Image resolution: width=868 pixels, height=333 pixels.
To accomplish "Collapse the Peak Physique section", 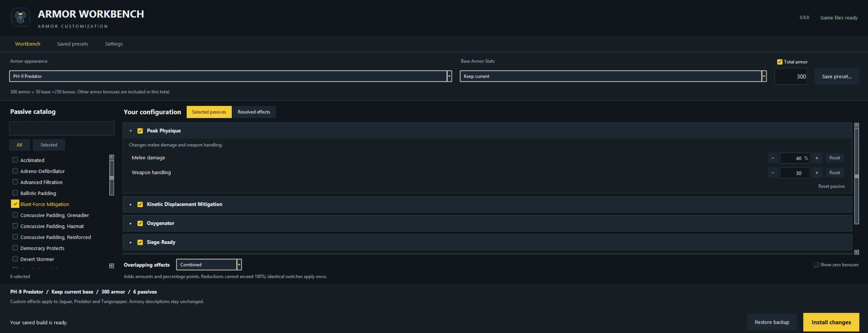I will pyautogui.click(x=131, y=131).
